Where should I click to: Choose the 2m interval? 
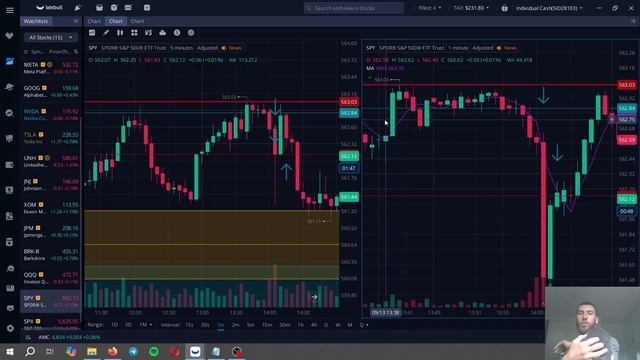[x=236, y=325]
